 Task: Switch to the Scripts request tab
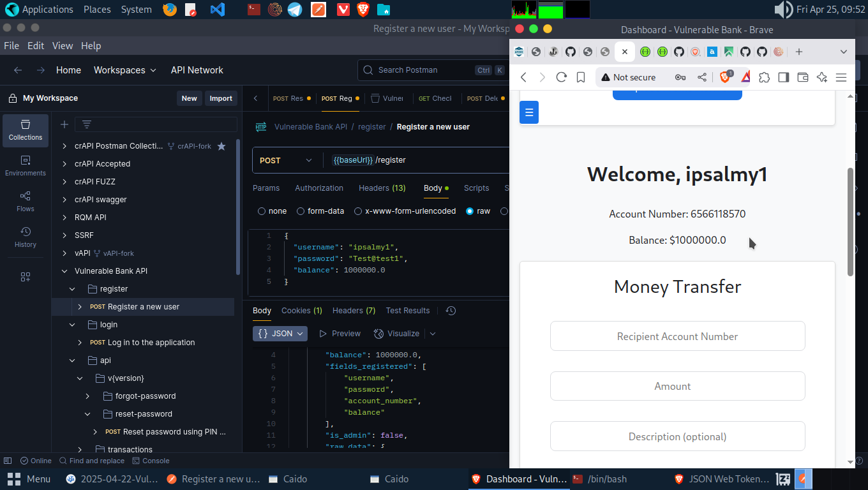(476, 188)
